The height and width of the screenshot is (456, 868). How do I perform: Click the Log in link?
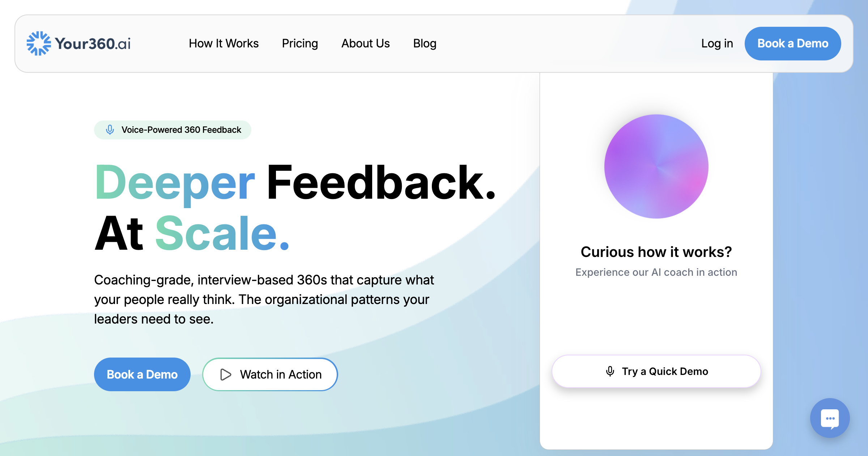[717, 43]
